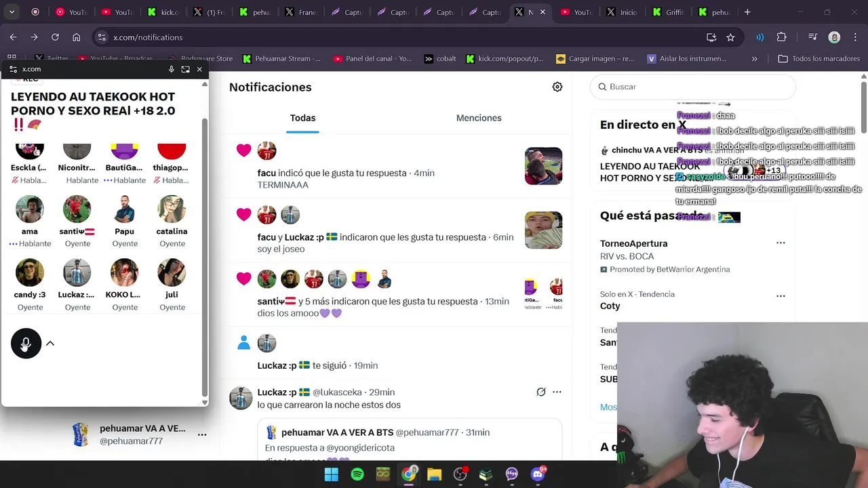Open thumbnail for 'soy el joseo' notification

543,230
